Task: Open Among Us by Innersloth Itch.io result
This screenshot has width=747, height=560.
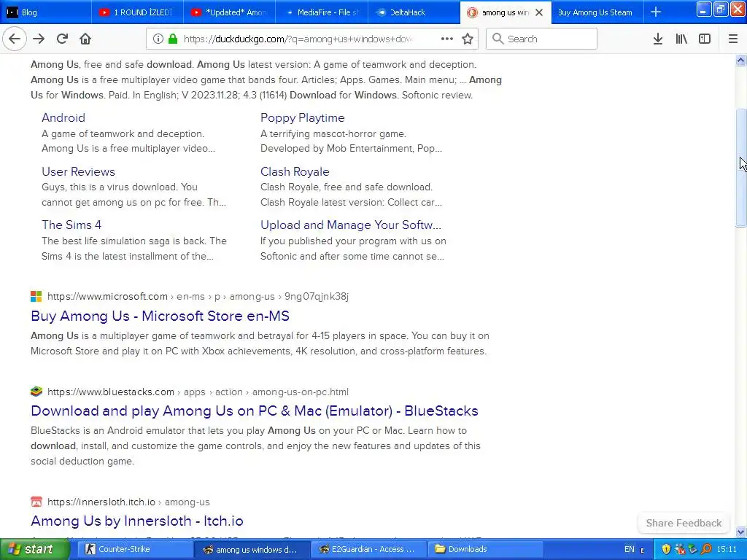Action: click(137, 521)
